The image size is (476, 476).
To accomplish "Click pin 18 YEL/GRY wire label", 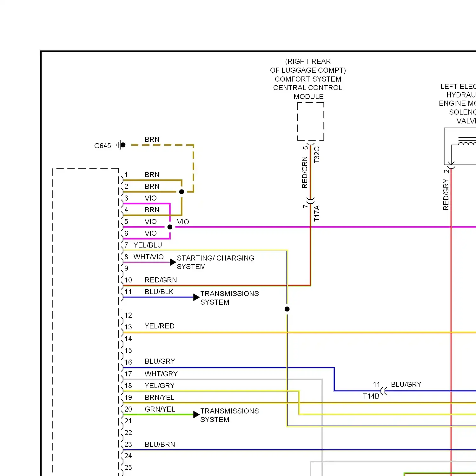I will click(x=160, y=386).
